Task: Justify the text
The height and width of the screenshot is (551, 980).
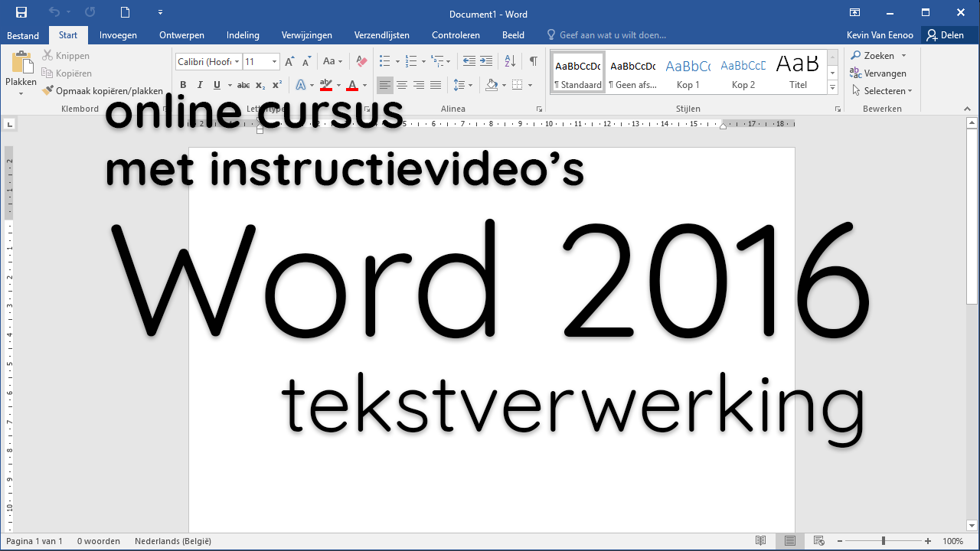Action: [x=436, y=85]
